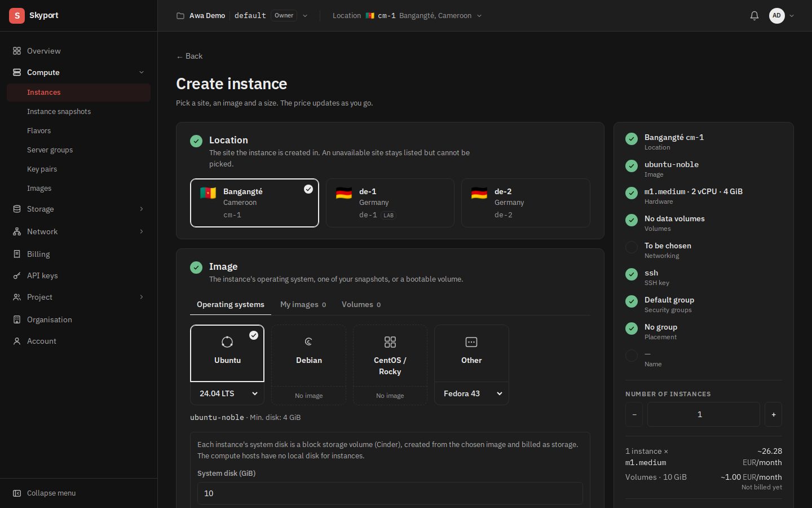Open the Location cm-1 selector dropdown

point(407,16)
